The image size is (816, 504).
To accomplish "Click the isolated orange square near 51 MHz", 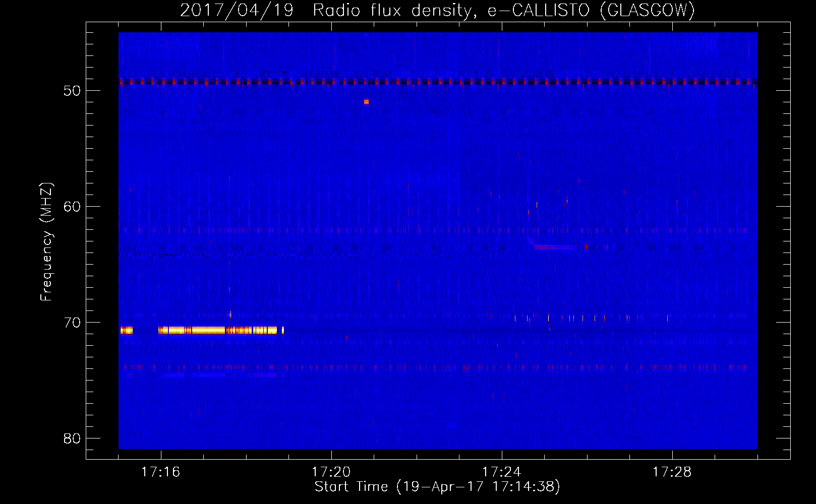I will click(x=366, y=102).
